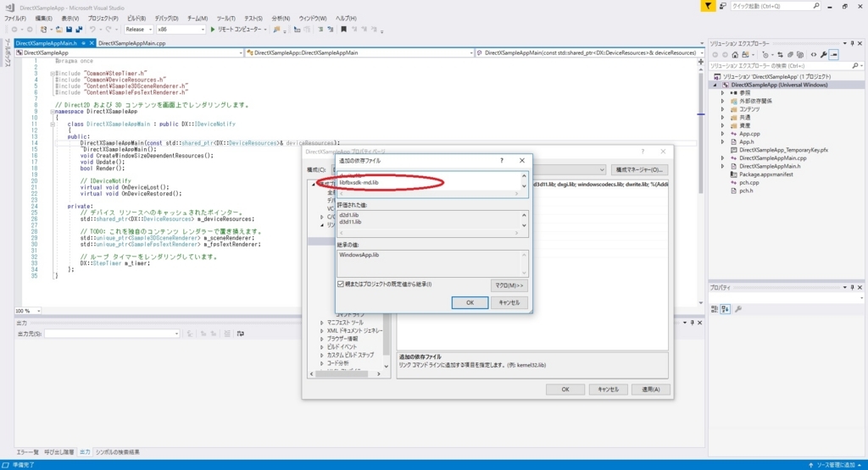Screen dimensions: 868x470
Task: Click the alphabetical sort icon in プロパティ panel
Action: click(x=726, y=309)
